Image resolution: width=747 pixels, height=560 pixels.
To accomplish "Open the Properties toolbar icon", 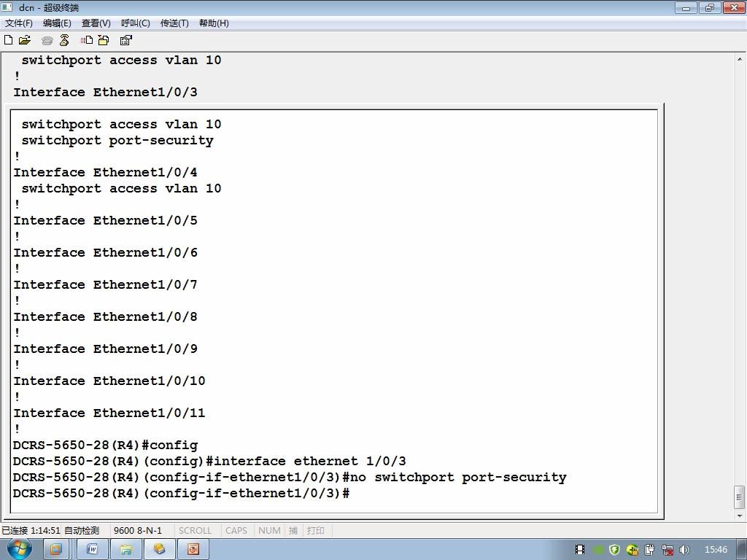I will [125, 41].
